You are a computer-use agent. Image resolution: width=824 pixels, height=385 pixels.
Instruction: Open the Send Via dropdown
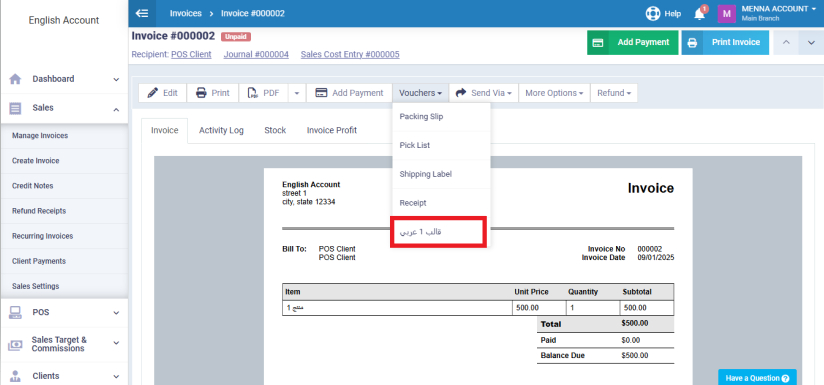point(483,93)
